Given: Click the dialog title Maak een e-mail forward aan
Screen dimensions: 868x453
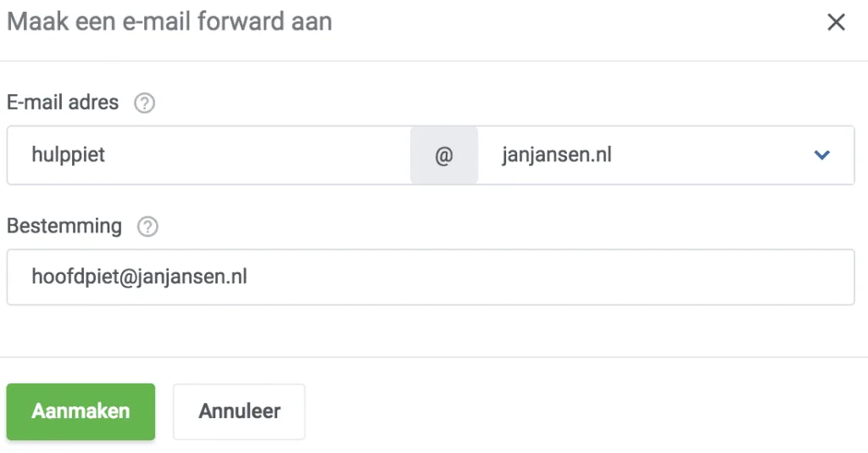Looking at the screenshot, I should click(x=170, y=22).
